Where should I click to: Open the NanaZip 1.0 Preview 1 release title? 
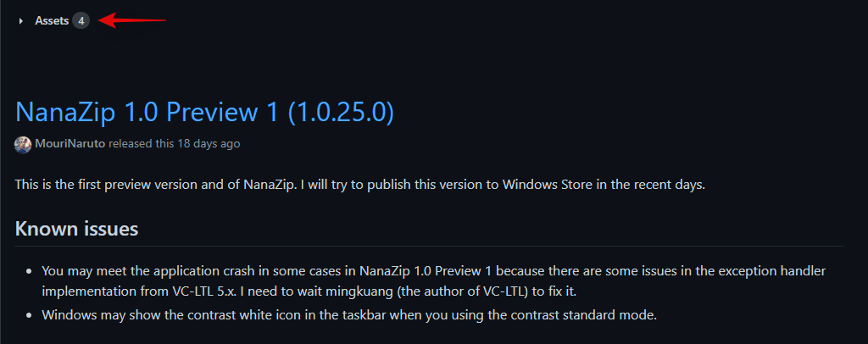tap(203, 111)
